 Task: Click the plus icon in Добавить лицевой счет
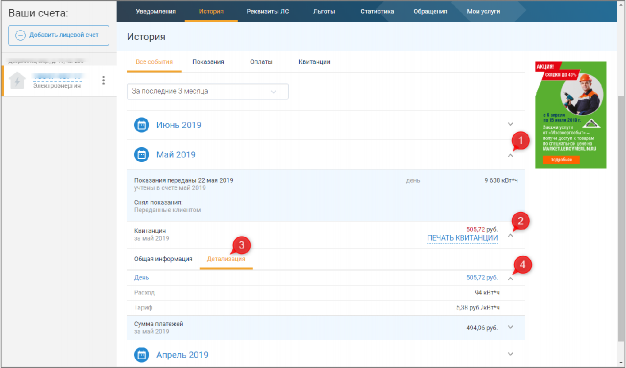coord(20,35)
